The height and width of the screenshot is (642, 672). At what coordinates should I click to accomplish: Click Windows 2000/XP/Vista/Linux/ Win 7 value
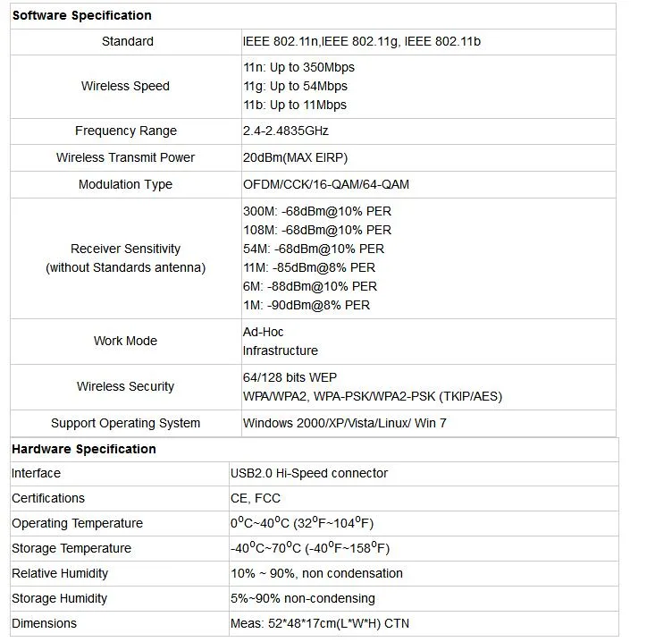point(345,423)
